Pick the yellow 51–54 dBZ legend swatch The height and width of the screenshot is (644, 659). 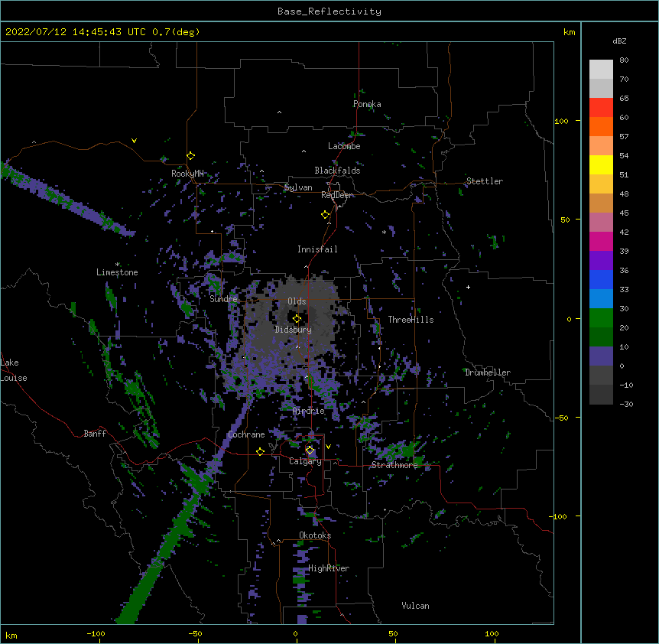[601, 164]
